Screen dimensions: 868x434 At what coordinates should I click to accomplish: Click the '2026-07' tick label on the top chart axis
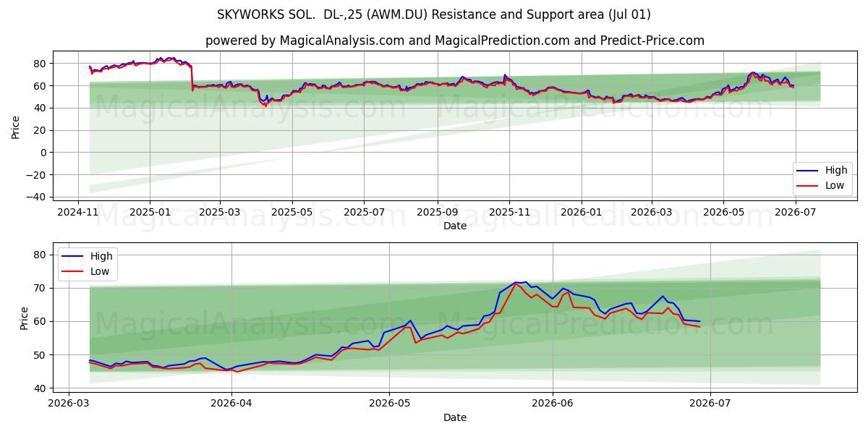tap(795, 213)
